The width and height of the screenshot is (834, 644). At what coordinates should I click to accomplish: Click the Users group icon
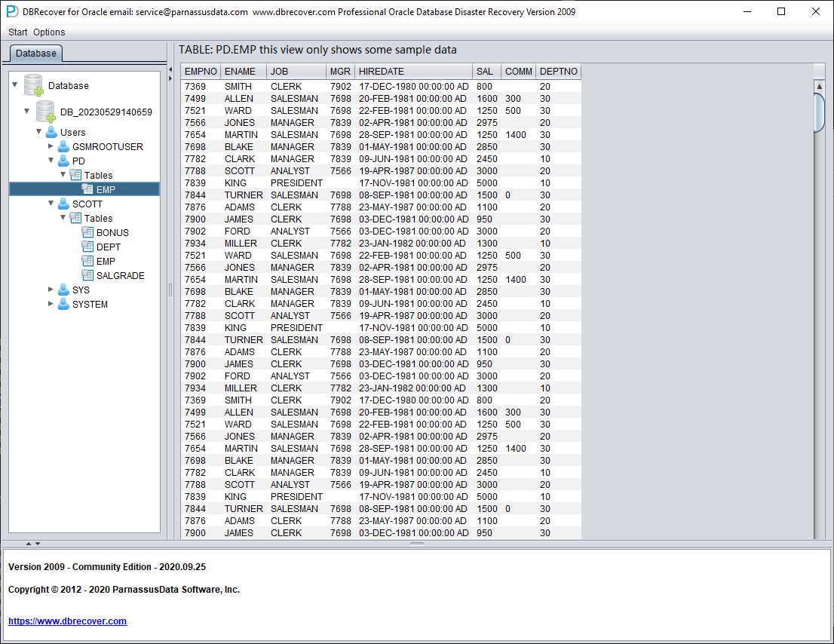tap(51, 132)
